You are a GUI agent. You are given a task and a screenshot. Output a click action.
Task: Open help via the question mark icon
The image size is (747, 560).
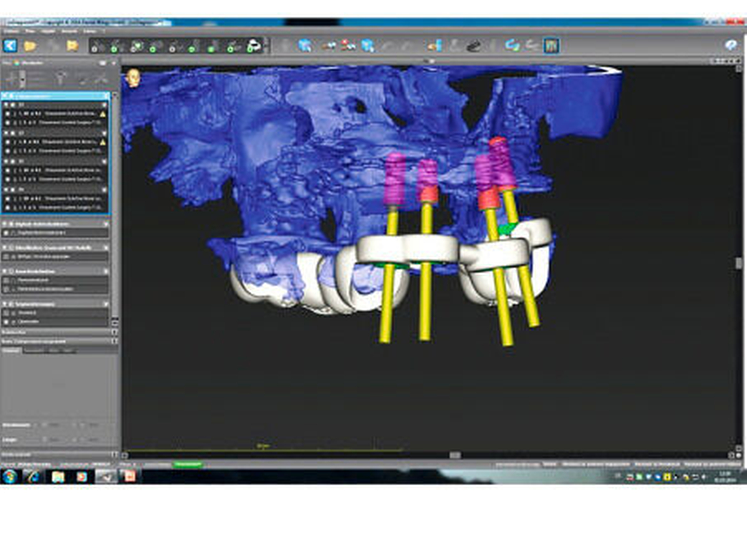pyautogui.click(x=730, y=46)
